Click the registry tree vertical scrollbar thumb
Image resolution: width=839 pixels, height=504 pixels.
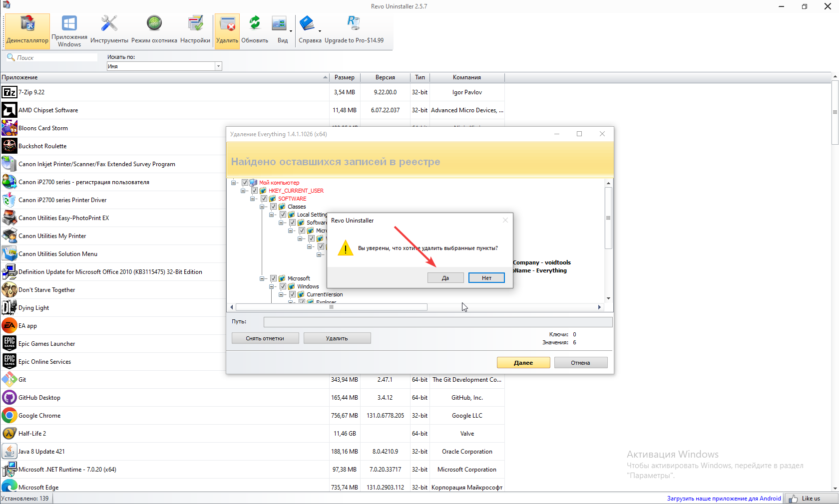(608, 218)
